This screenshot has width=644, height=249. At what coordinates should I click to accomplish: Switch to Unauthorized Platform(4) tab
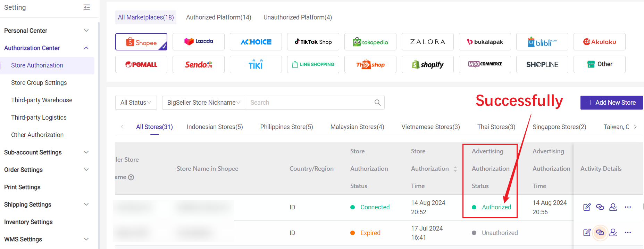coord(298,17)
